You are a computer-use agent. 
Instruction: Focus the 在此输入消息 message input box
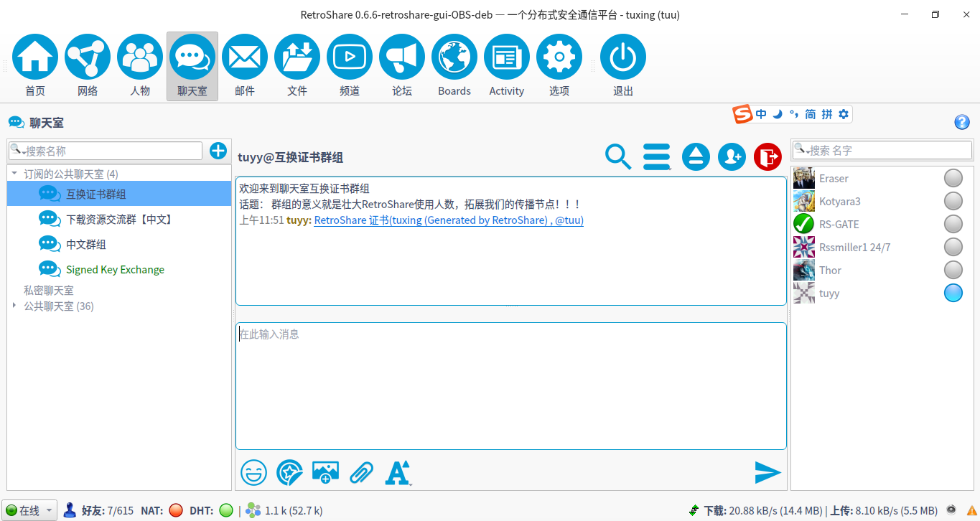tap(511, 386)
